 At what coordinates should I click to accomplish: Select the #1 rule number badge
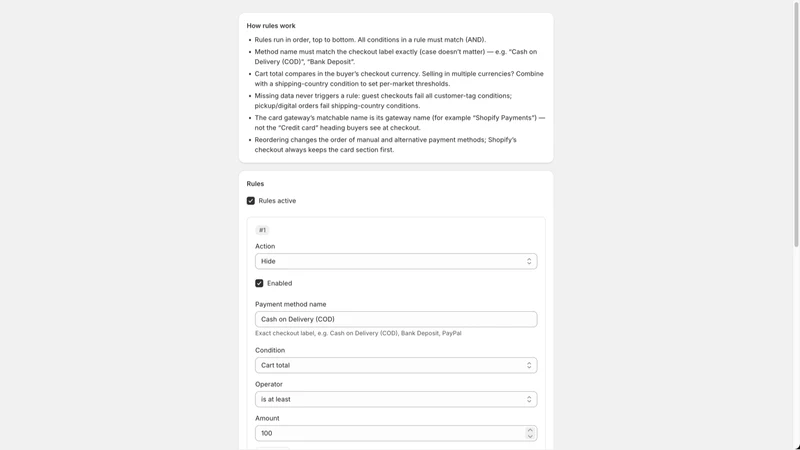coord(262,230)
